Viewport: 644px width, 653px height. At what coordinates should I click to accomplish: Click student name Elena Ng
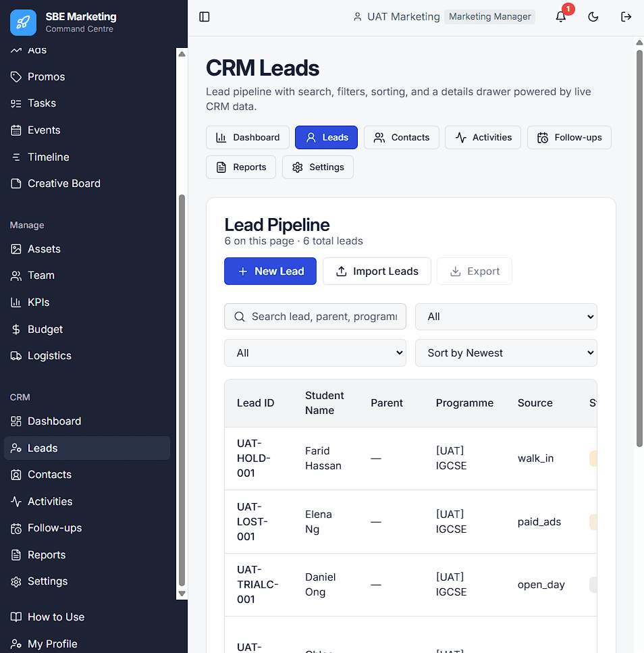pos(319,522)
